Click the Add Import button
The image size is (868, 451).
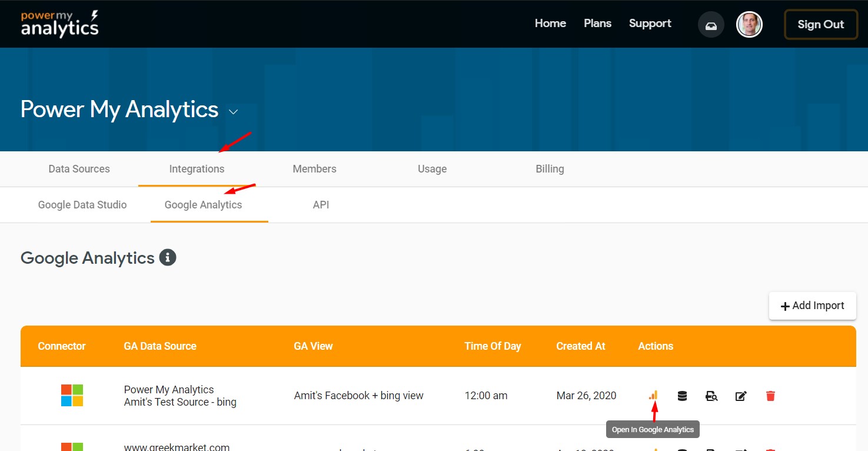click(812, 306)
